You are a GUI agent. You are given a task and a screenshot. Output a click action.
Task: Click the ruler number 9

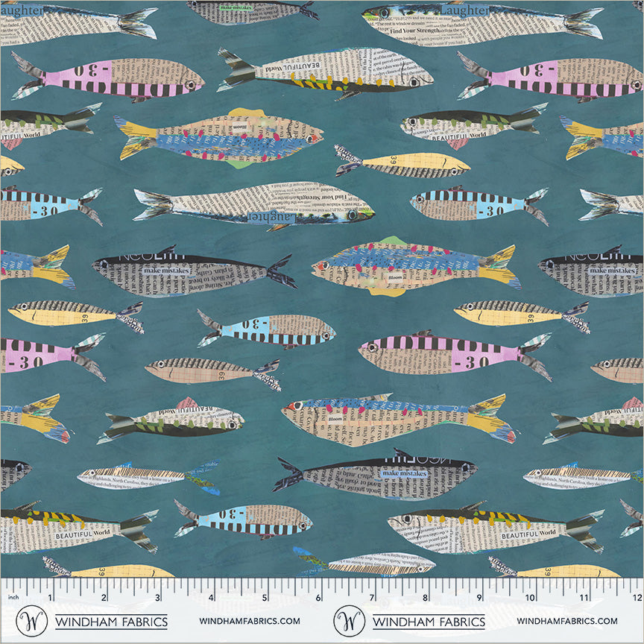[479, 597]
